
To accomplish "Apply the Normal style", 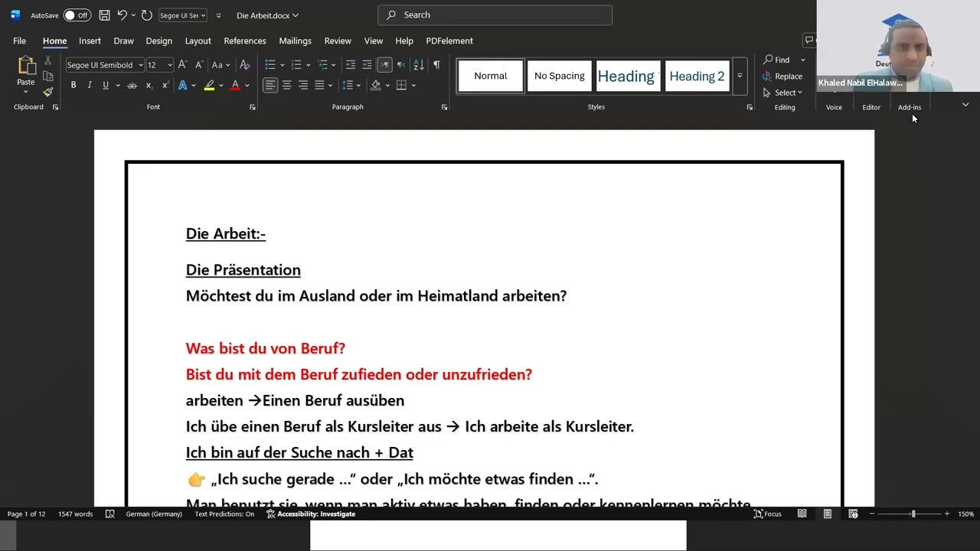I will click(x=491, y=76).
